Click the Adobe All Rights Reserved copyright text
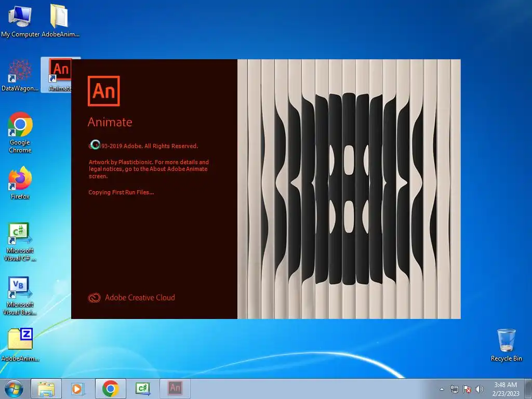The width and height of the screenshot is (532, 399). [143, 146]
